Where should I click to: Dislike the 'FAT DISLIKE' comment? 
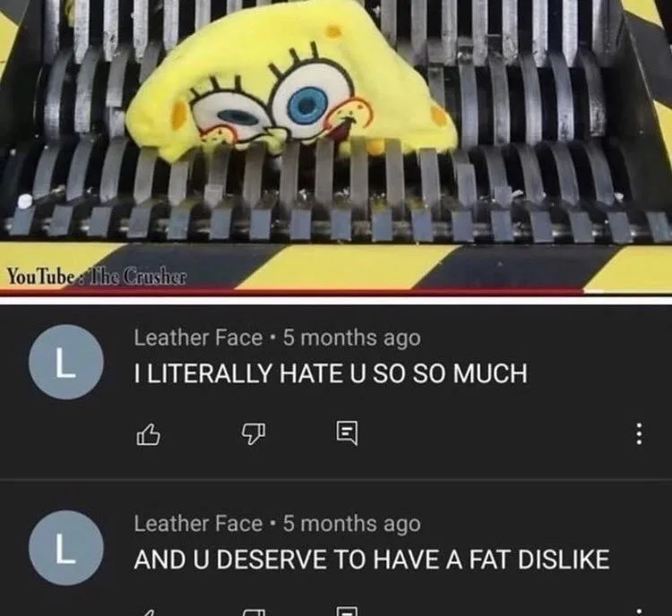(x=254, y=612)
